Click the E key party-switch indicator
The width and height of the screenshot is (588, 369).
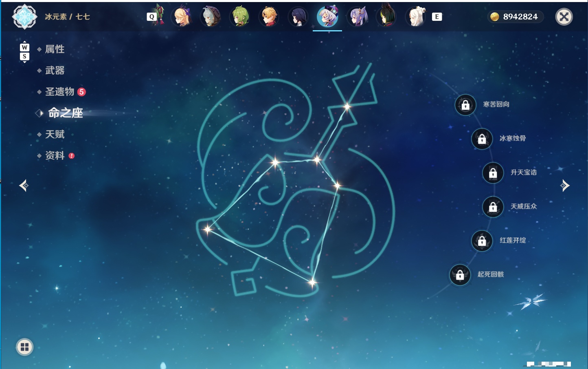[x=437, y=17]
